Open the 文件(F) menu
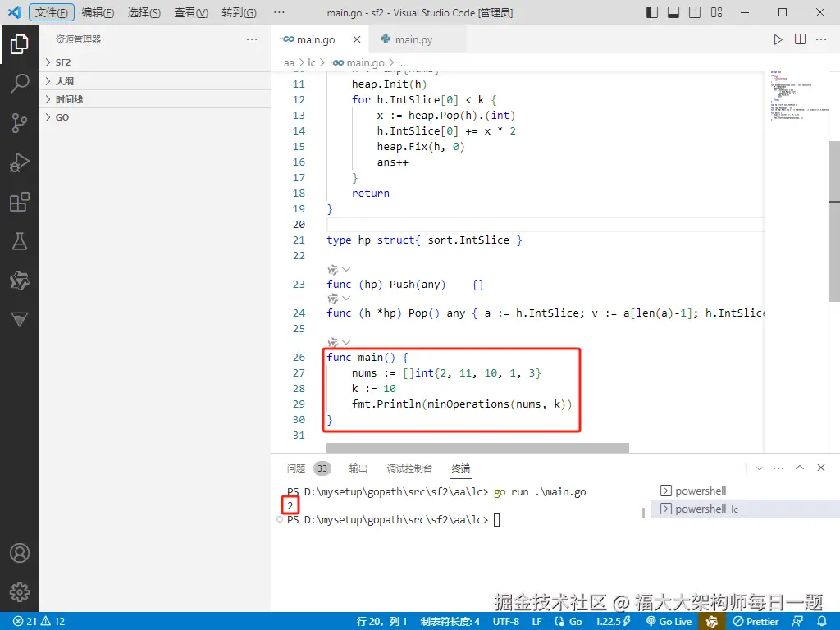Screen dimensions: 840x630 tap(52, 12)
